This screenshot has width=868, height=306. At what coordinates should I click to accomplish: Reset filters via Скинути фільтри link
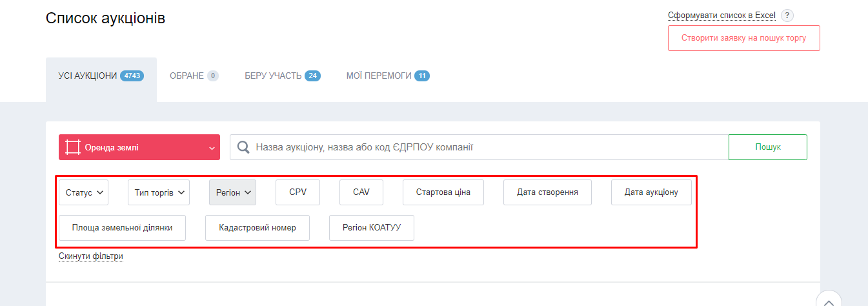[x=90, y=256]
